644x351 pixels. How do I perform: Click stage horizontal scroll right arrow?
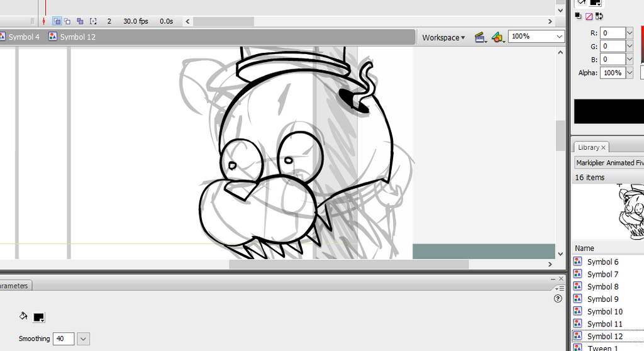pyautogui.click(x=550, y=264)
